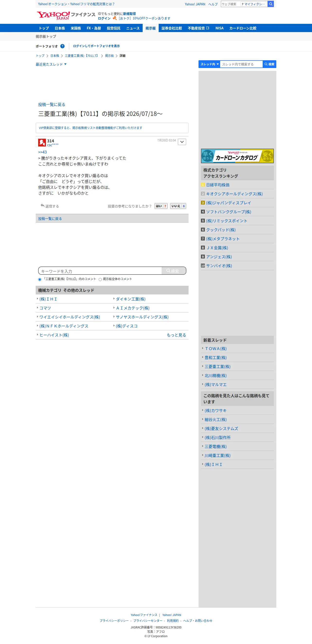Click the ウェブ検索 input field
Image resolution: width=312 pixels, height=644 pixels.
[231, 4]
